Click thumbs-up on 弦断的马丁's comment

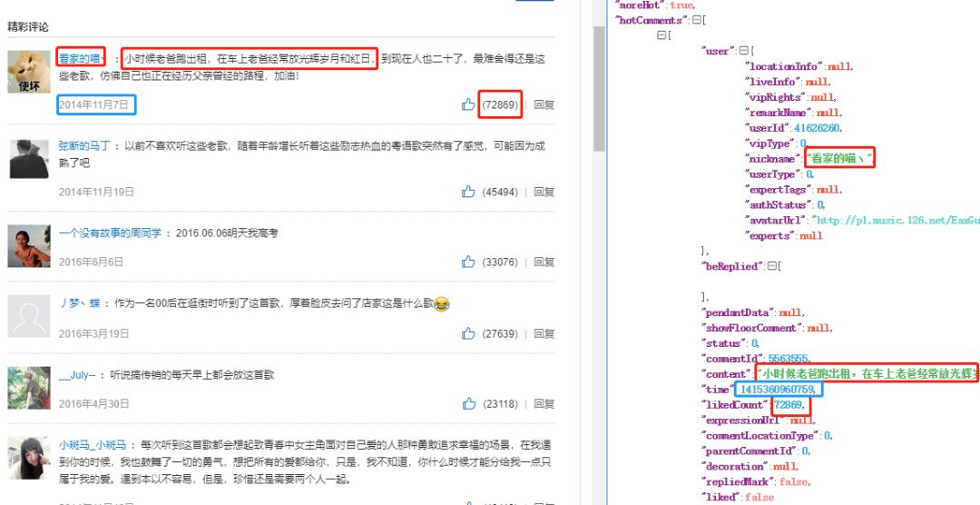(468, 192)
